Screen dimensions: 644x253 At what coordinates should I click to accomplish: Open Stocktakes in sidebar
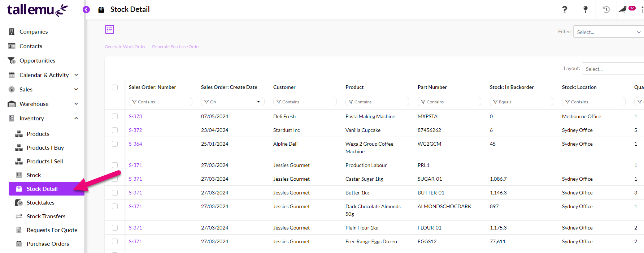pos(40,202)
